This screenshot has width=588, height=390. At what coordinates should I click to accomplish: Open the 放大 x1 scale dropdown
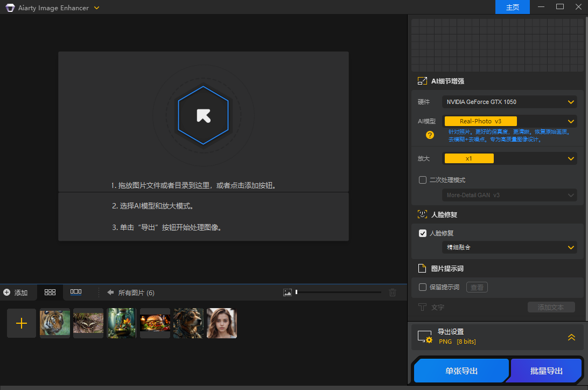(x=509, y=158)
